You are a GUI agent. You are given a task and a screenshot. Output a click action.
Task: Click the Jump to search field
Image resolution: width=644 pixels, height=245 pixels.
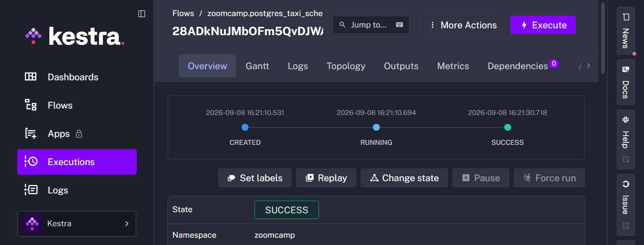coord(371,25)
